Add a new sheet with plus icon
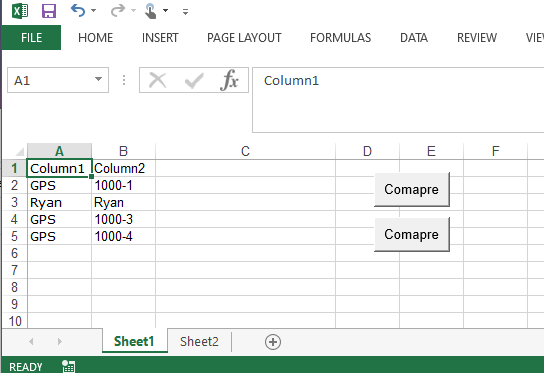 [x=273, y=342]
